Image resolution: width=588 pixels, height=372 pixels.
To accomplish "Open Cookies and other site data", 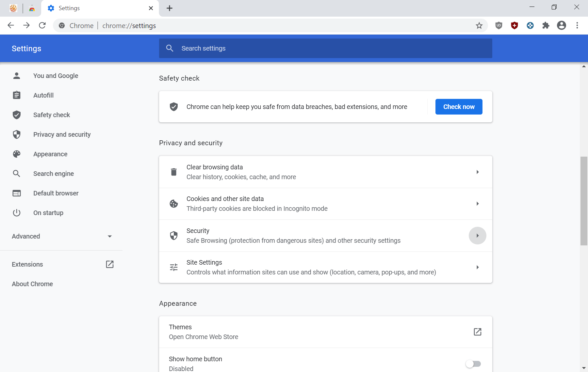I will coord(326,204).
